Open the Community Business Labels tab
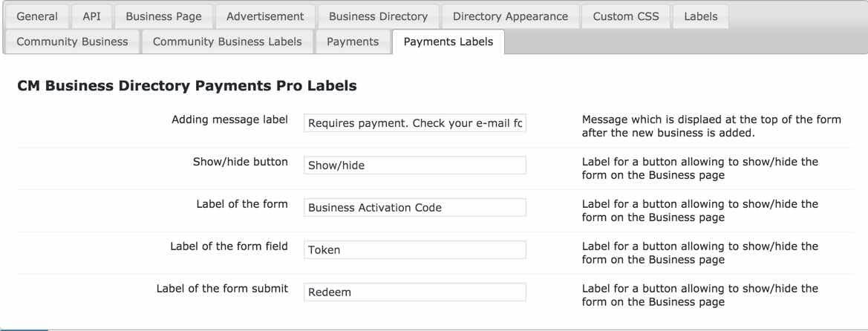868x331 pixels. [x=227, y=42]
